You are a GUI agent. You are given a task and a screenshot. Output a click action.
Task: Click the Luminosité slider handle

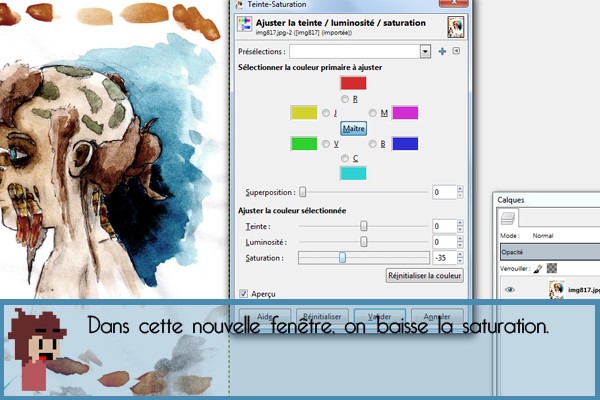click(364, 242)
